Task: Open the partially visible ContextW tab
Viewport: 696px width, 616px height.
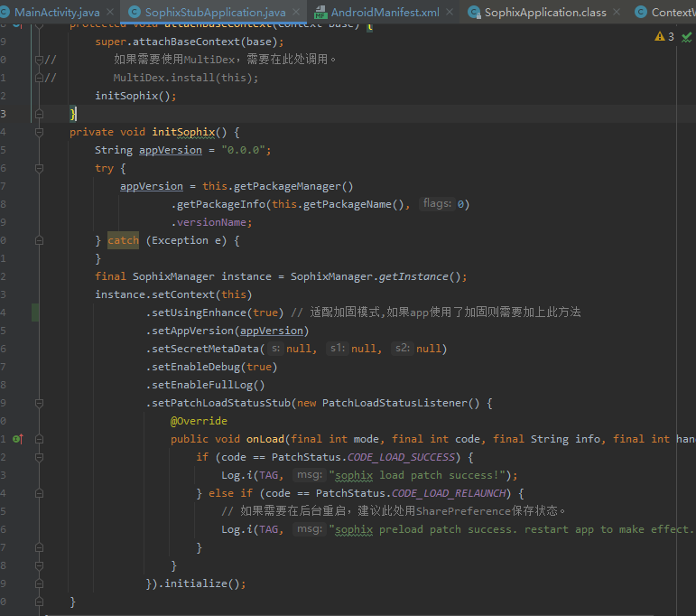Action: pyautogui.click(x=666, y=13)
